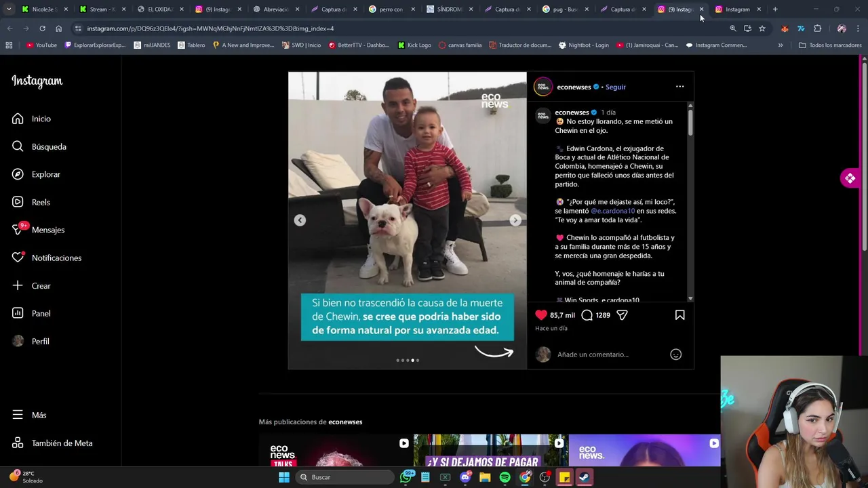Open the weather widget 28°C Soleado
Viewport: 868px width, 488px height.
coord(27,477)
